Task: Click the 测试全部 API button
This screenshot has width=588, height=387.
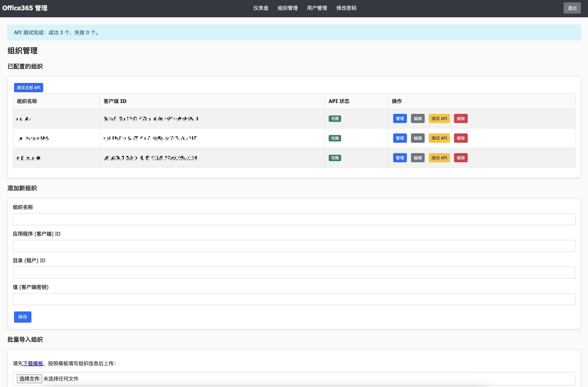Action: pos(28,88)
